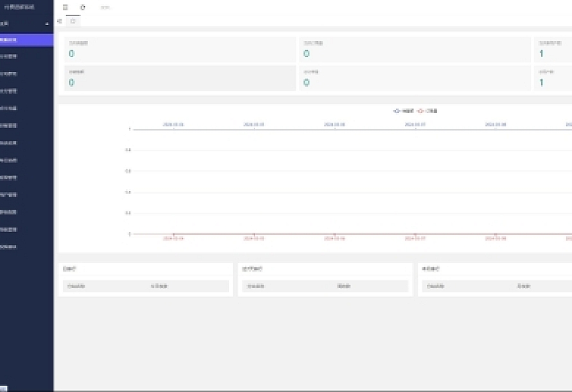572x392 pixels.
Task: Select the highlighted purple sidebar menu item
Action: click(x=26, y=40)
